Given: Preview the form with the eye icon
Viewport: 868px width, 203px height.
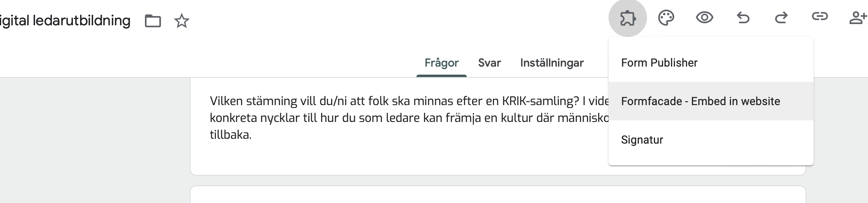Looking at the screenshot, I should 704,18.
